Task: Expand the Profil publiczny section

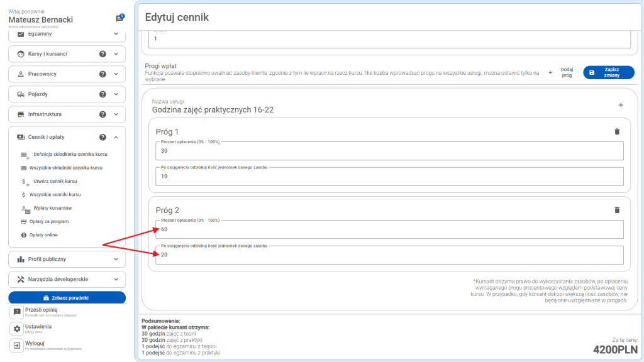Action: click(x=116, y=259)
